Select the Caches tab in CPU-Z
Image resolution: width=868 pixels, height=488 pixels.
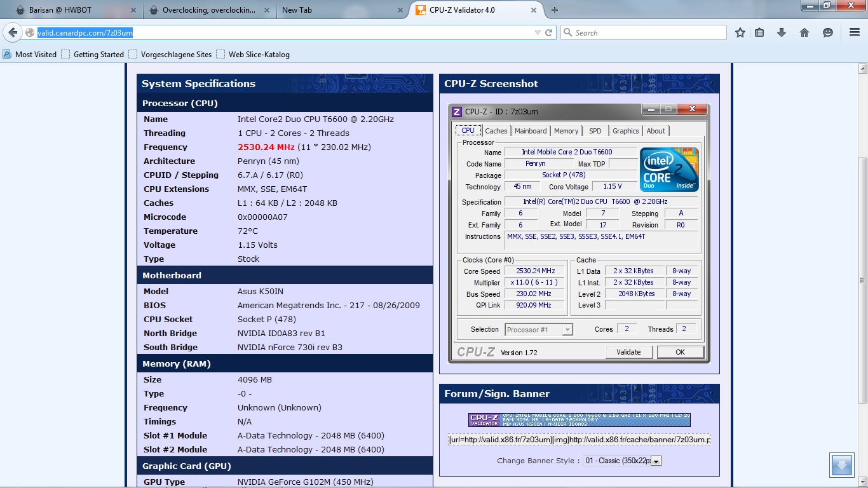point(496,131)
